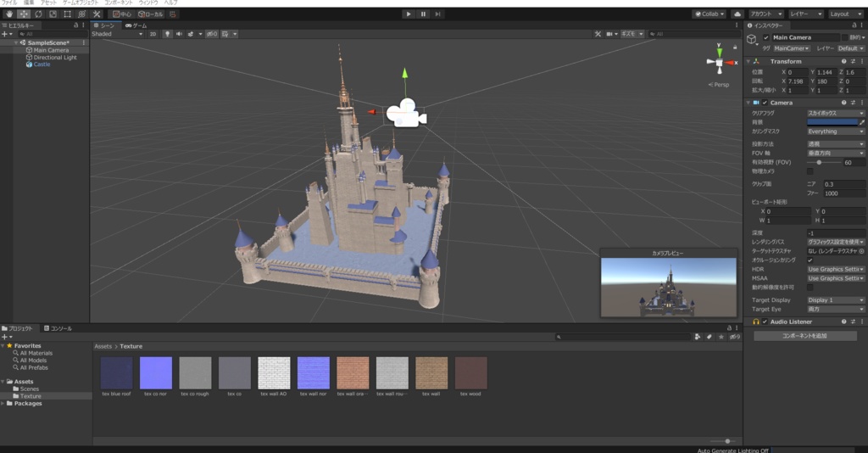This screenshot has height=453, width=868.
Task: Select the Hand tool in the toolbar
Action: (x=8, y=14)
